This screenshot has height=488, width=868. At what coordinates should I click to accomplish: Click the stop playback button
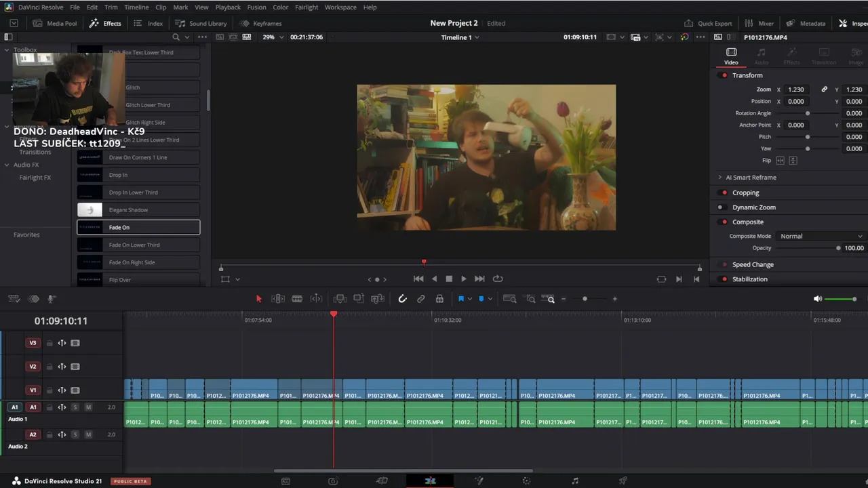coord(449,279)
